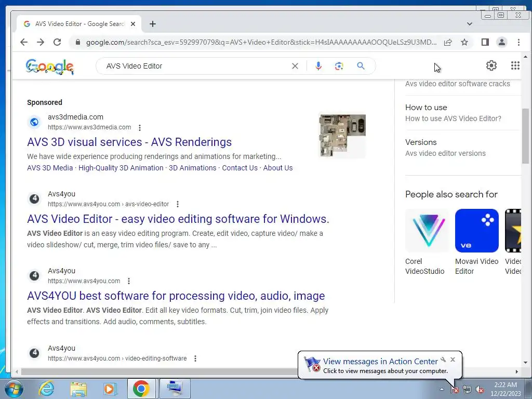532x399 pixels.
Task: Open Chrome three-dot menu
Action: click(518, 42)
